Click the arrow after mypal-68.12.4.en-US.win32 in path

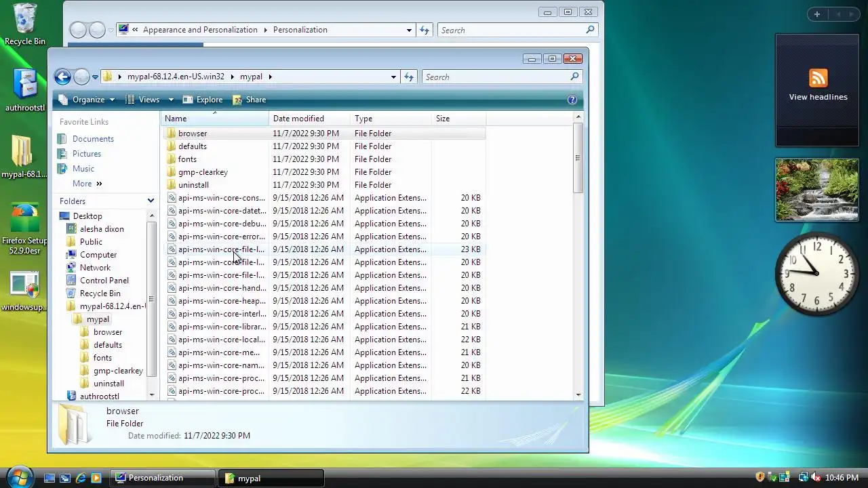pyautogui.click(x=232, y=77)
